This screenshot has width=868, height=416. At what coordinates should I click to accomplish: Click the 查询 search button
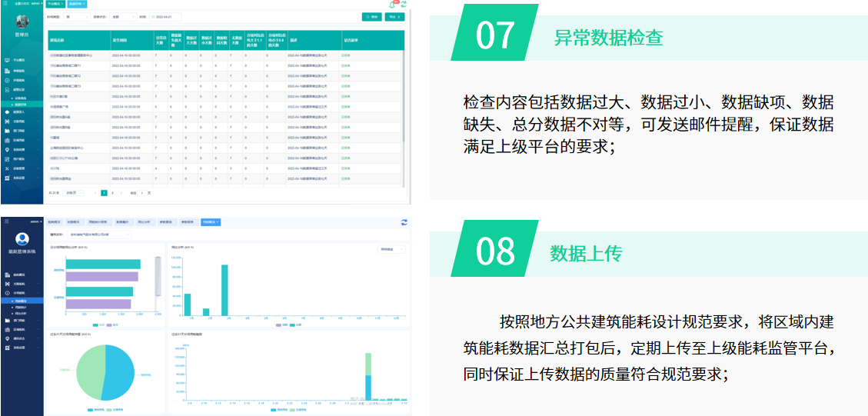click(x=372, y=17)
